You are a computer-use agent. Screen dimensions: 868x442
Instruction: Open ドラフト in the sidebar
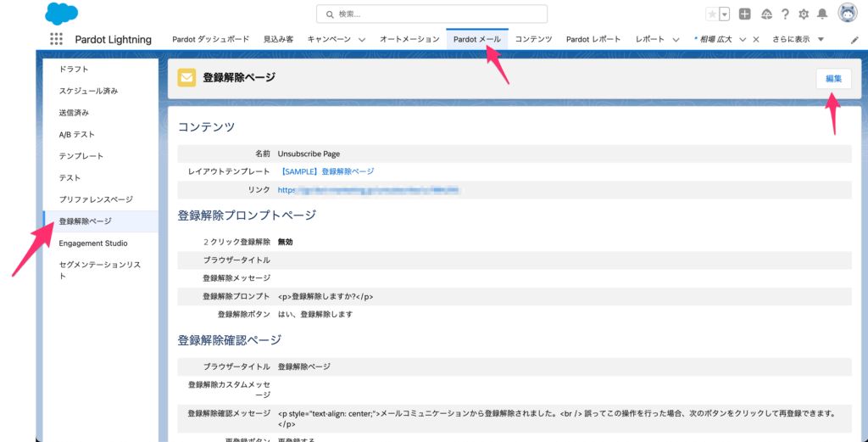[74, 70]
